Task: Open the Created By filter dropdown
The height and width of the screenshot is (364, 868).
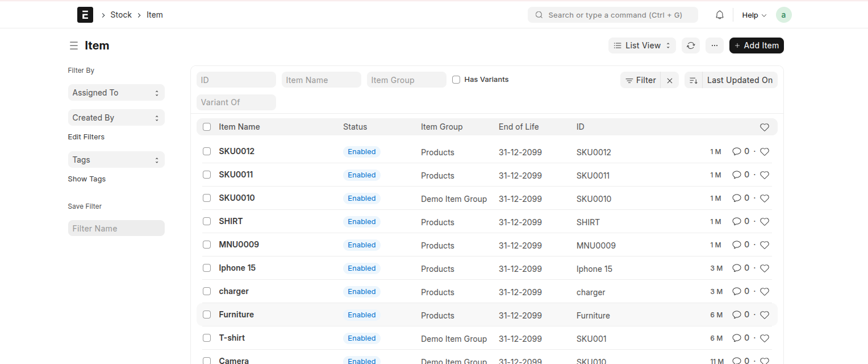Action: coord(116,118)
